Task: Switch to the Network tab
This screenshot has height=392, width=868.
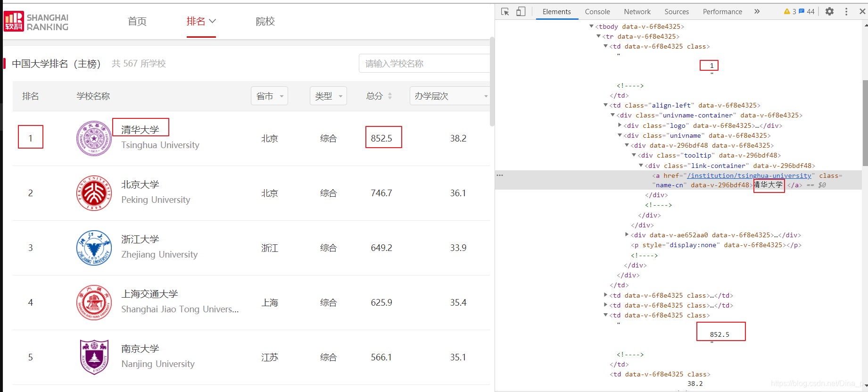Action: pos(637,11)
